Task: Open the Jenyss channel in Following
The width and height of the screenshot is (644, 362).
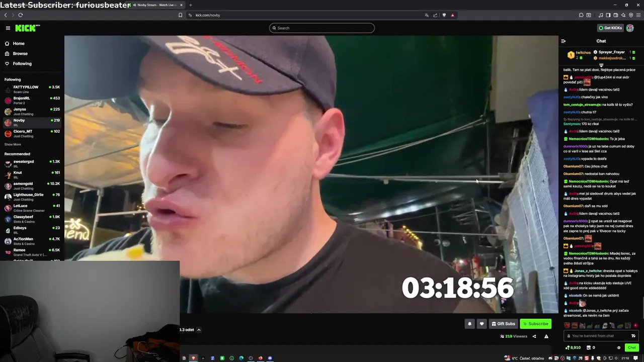Action: click(32, 112)
